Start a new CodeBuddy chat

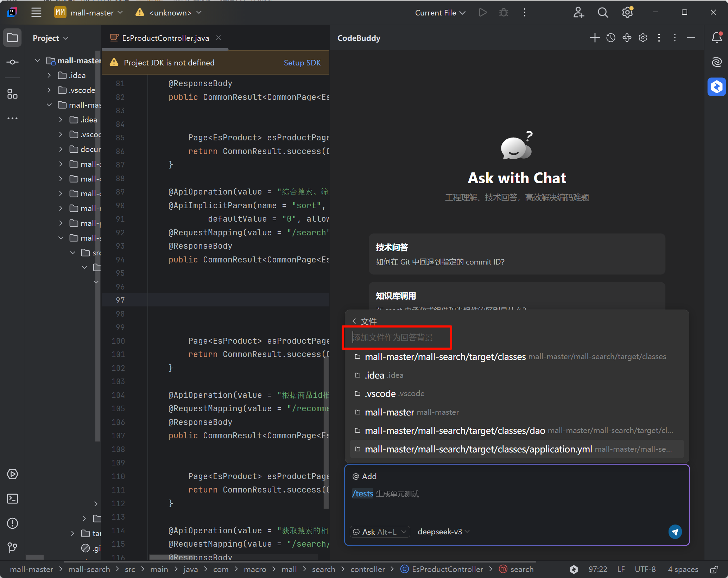tap(595, 38)
